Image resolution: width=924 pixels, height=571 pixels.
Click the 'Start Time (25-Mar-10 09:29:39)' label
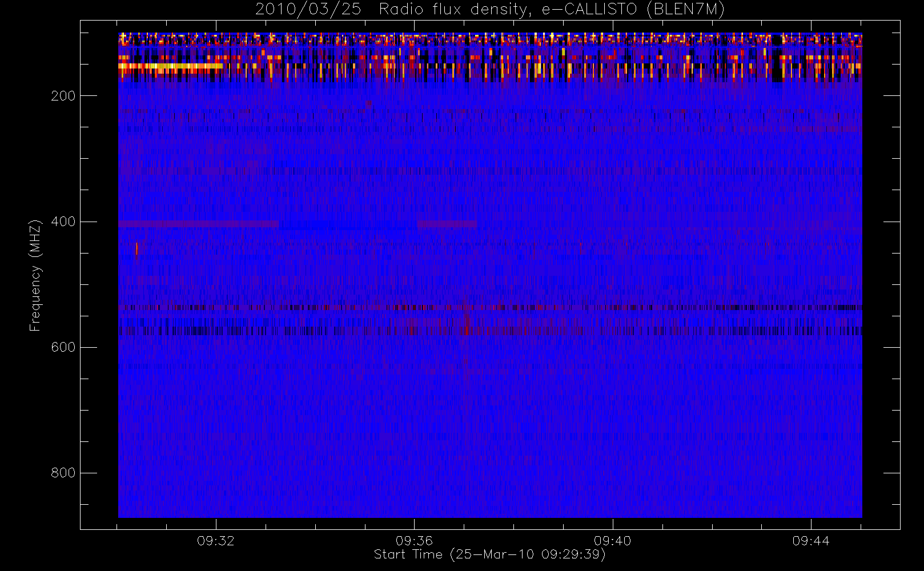[489, 554]
